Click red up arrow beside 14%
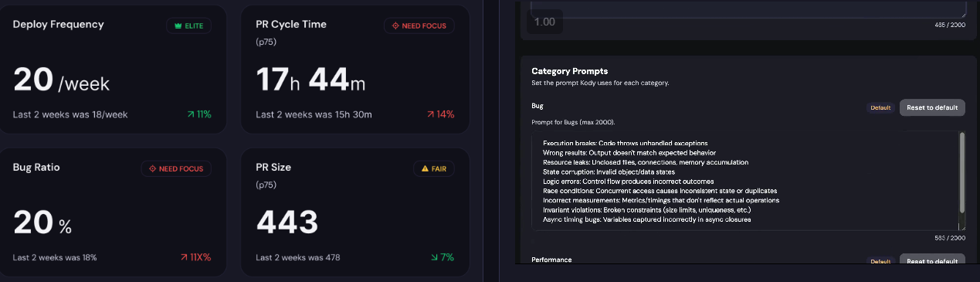 (x=431, y=114)
